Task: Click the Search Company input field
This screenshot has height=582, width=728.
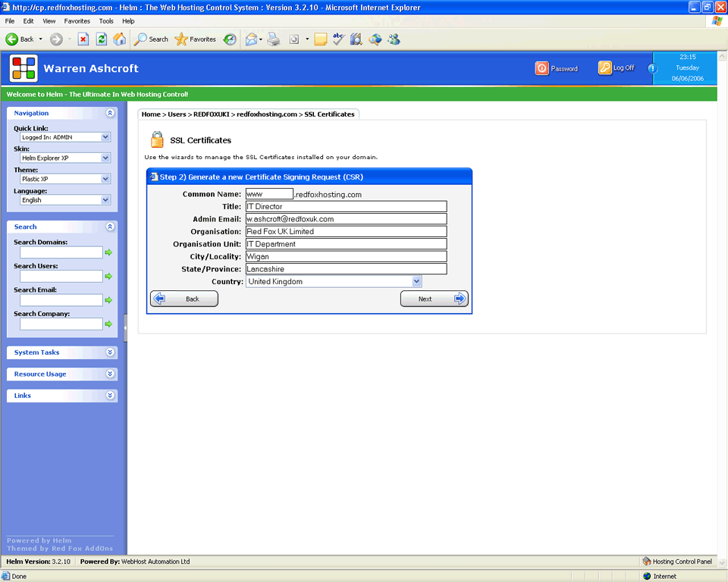Action: point(61,324)
